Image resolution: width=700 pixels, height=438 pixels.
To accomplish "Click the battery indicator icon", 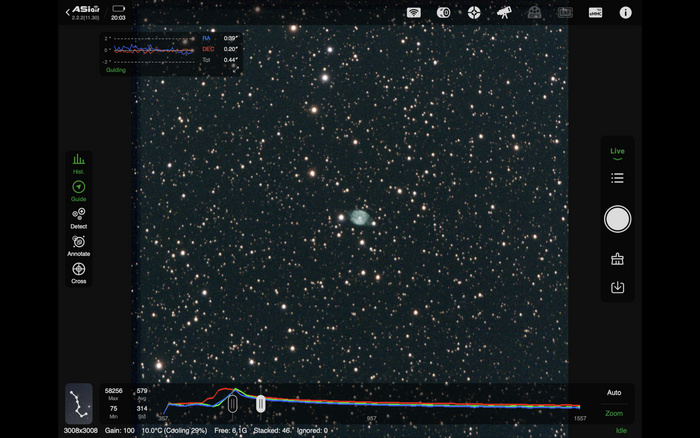I will coord(118,8).
